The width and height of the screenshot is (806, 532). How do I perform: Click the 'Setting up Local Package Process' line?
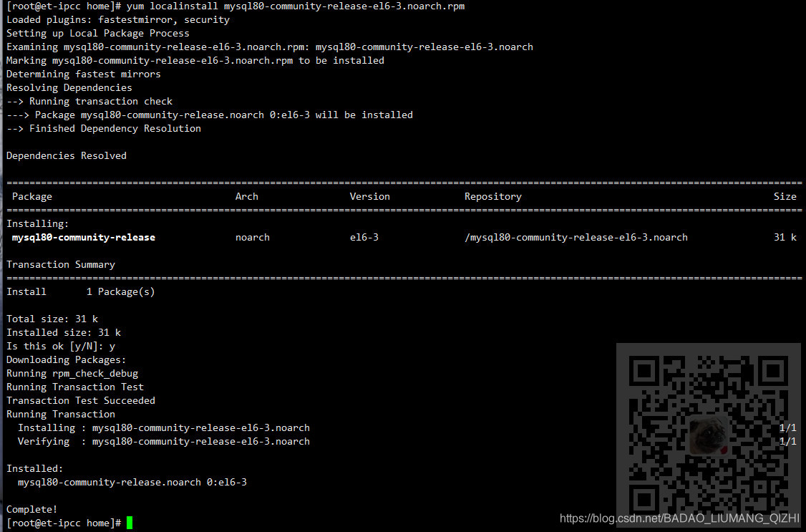97,34
